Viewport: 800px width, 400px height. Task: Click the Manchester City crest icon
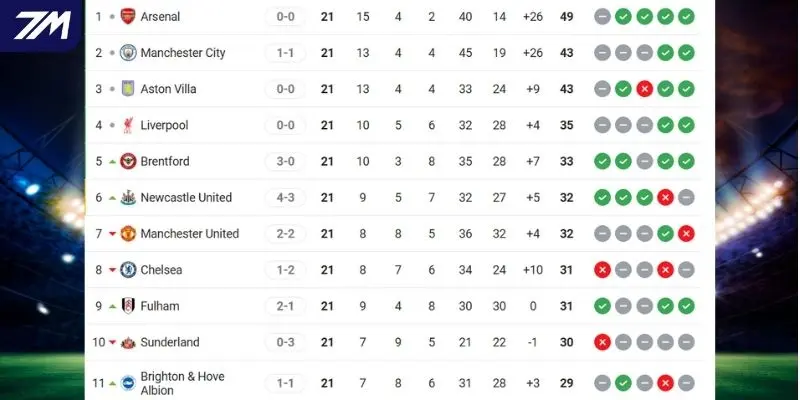128,53
